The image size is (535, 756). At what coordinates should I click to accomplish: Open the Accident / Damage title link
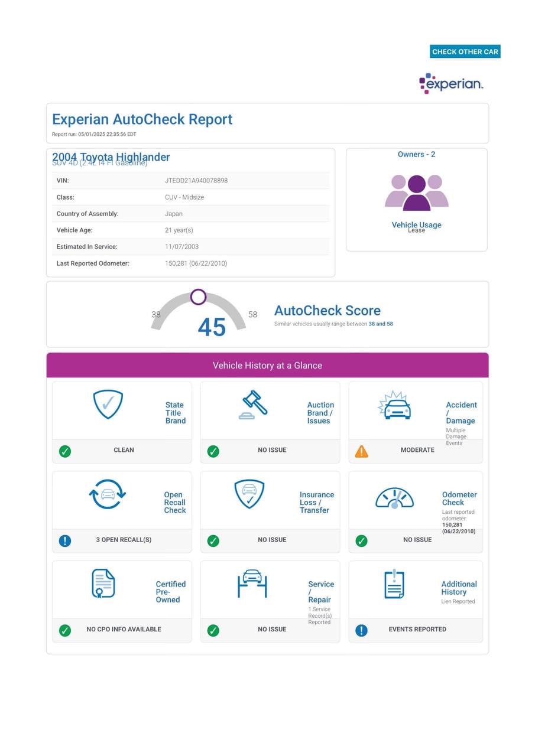pos(461,413)
